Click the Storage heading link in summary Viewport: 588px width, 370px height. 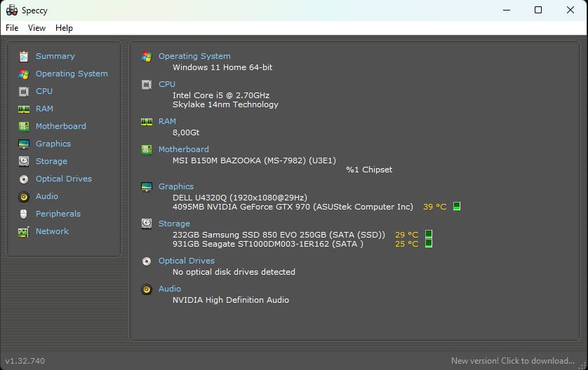pos(174,224)
